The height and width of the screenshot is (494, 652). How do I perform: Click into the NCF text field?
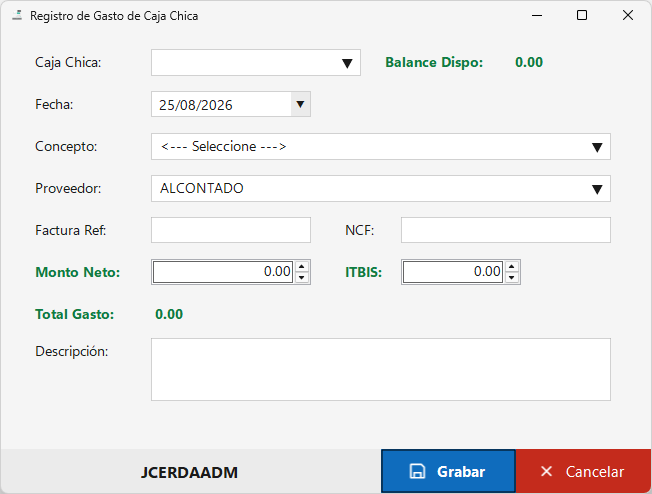pyautogui.click(x=506, y=230)
